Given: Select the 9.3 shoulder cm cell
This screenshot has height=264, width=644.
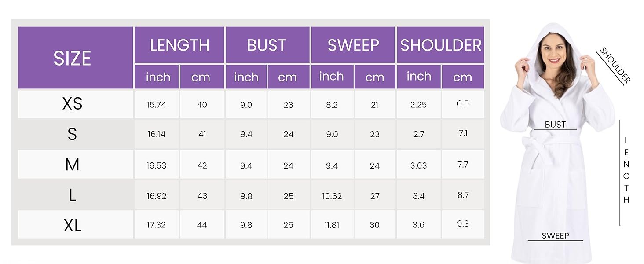Looking at the screenshot, I should 463,224.
